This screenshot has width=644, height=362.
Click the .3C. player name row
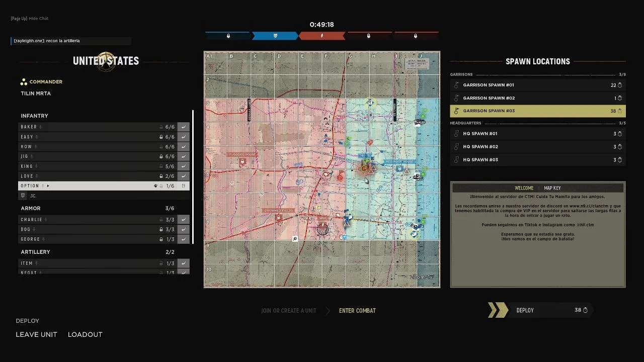[105, 196]
